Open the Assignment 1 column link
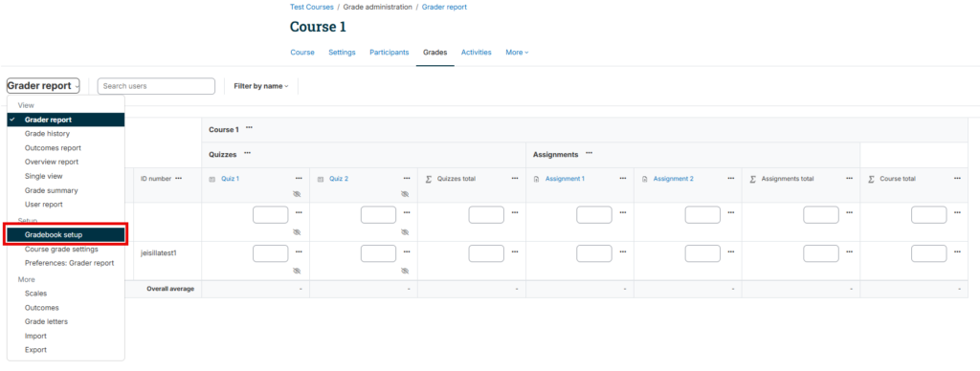980x371 pixels. (x=565, y=179)
